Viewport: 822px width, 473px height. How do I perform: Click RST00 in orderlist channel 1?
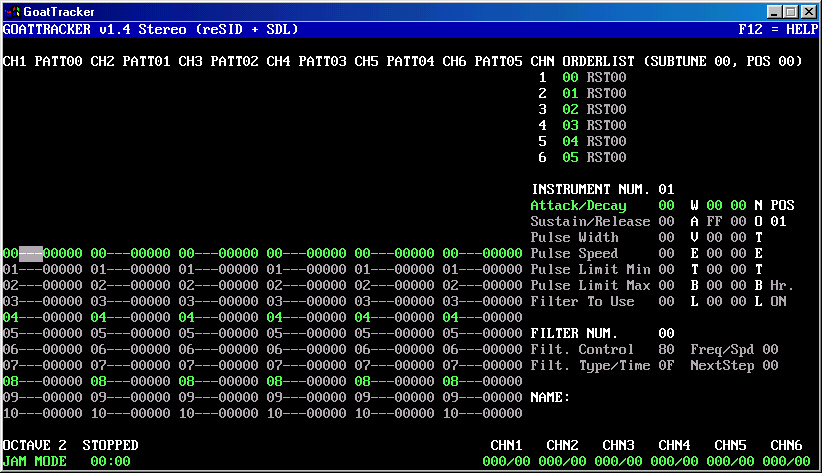coord(607,78)
